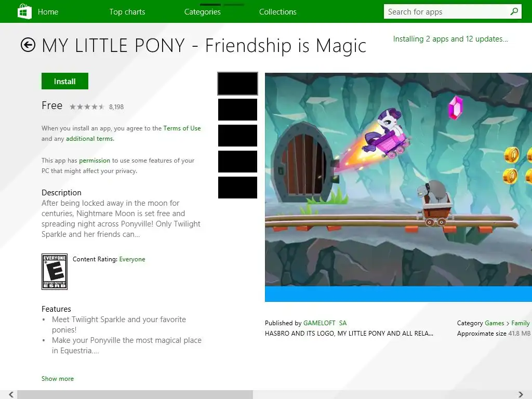Click the large game screenshot preview
Viewport: 532px width, 399px height.
tap(398, 187)
